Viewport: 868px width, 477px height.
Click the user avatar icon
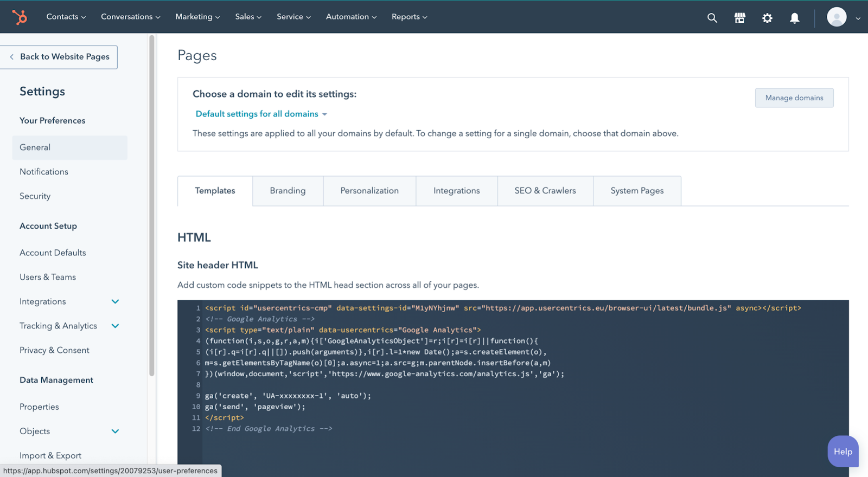(x=837, y=17)
